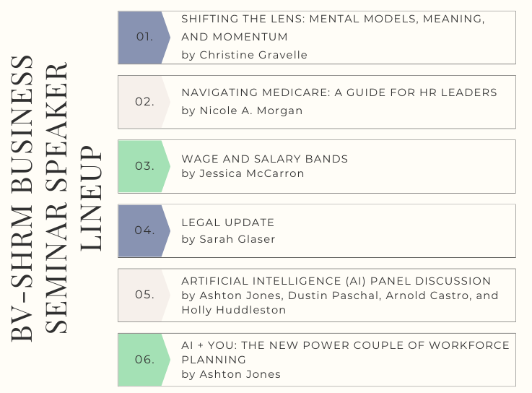Viewport: 532px width, 393px height.
Task: Select the blue "04." number badge
Action: pyautogui.click(x=144, y=230)
